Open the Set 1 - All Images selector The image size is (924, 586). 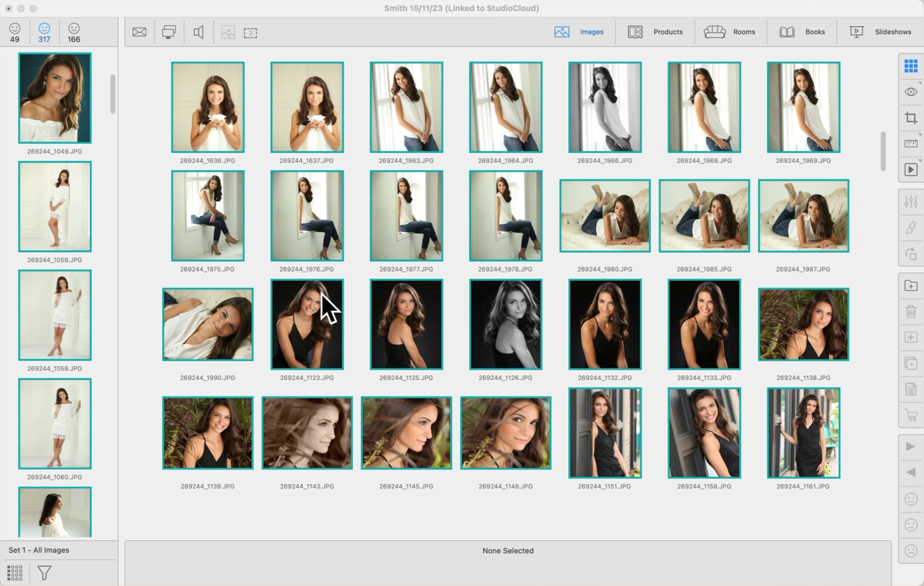point(39,550)
